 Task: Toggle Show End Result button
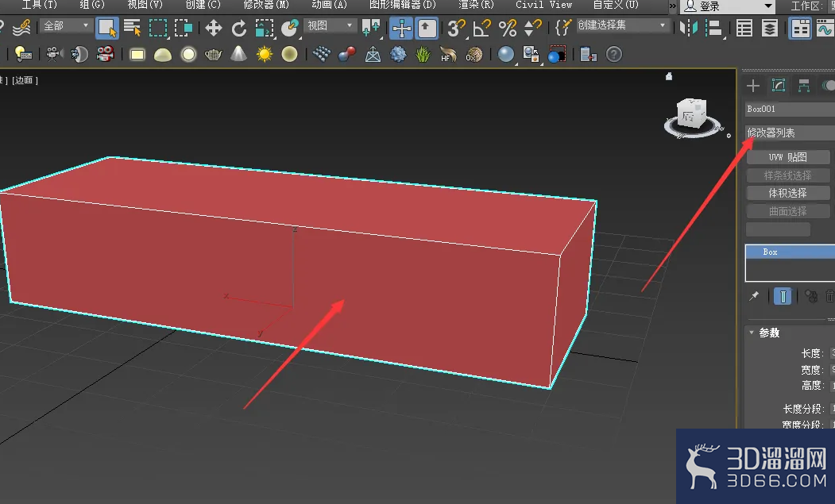[783, 296]
